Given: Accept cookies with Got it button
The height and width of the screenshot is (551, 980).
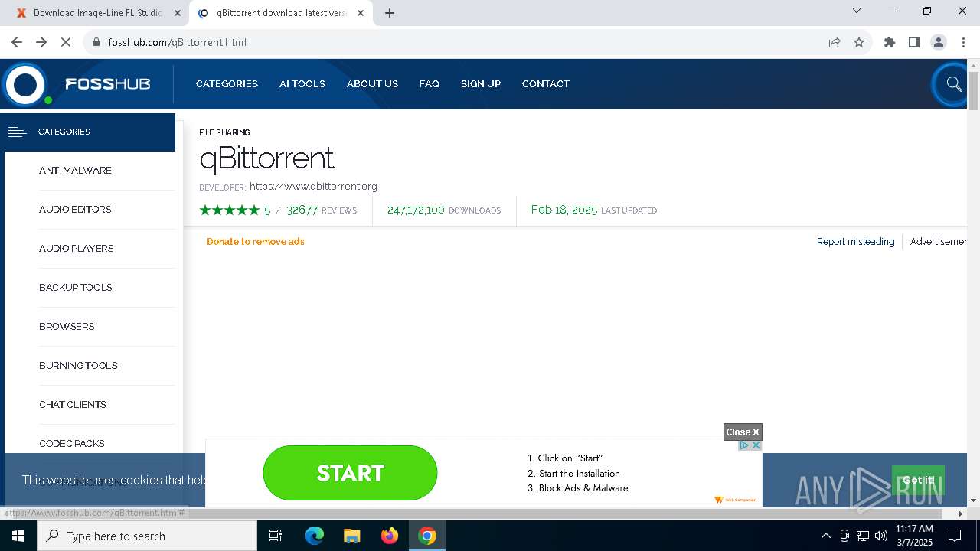Looking at the screenshot, I should click(x=918, y=480).
